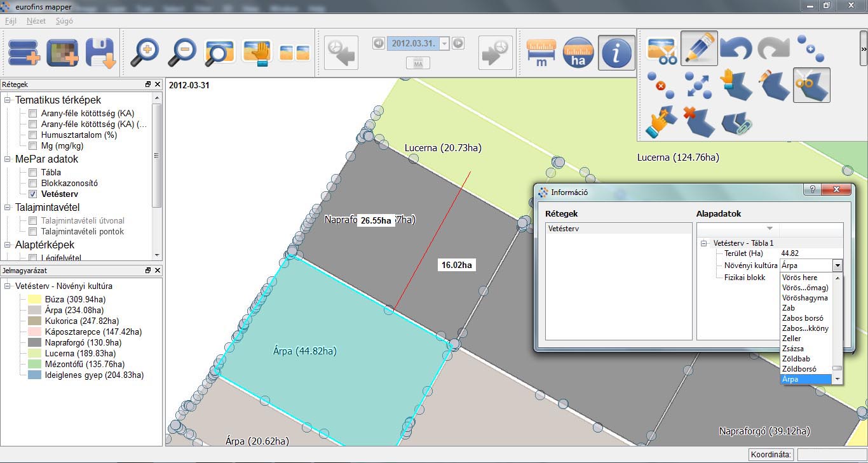Select the pan hand tool
Image resolution: width=868 pixels, height=463 pixels.
[257, 53]
